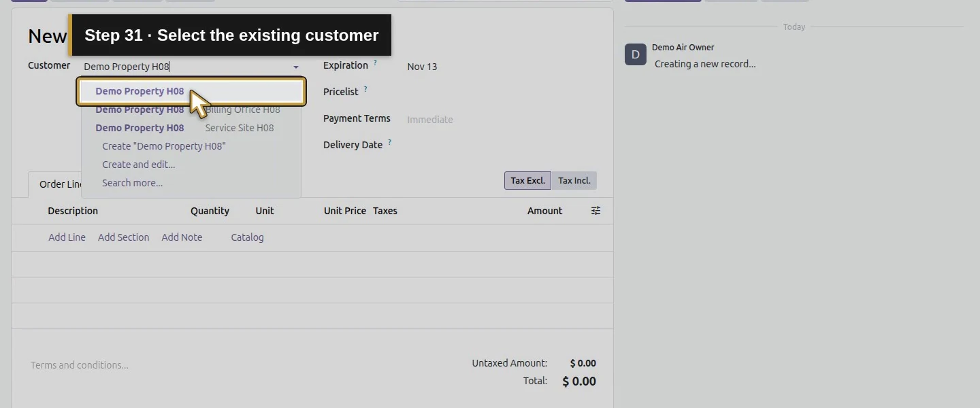980x408 pixels.
Task: Click the Unit Price column header
Action: 345,211
